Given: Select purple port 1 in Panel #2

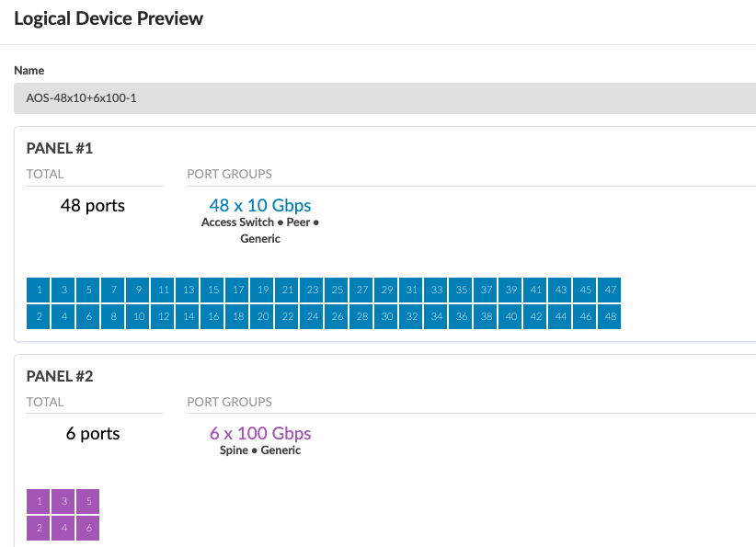Looking at the screenshot, I should [39, 501].
